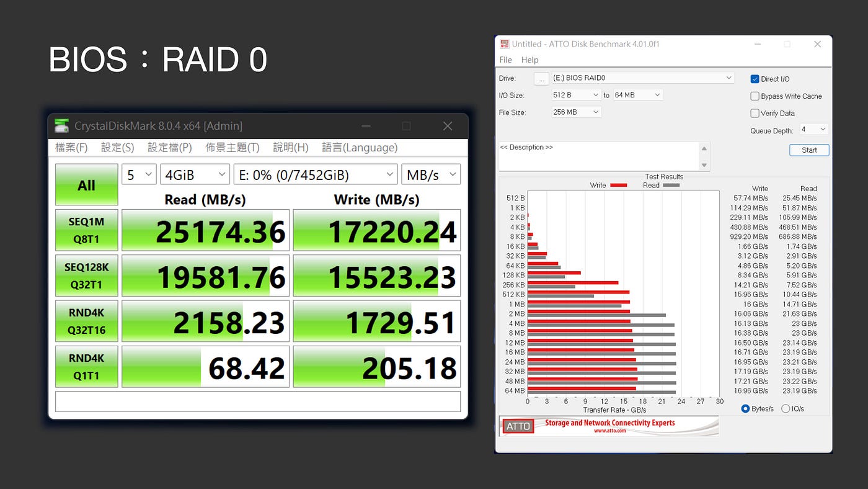Click the 2 MB read value 21.63 GB/s
Image resolution: width=868 pixels, height=489 pixels.
(800, 314)
